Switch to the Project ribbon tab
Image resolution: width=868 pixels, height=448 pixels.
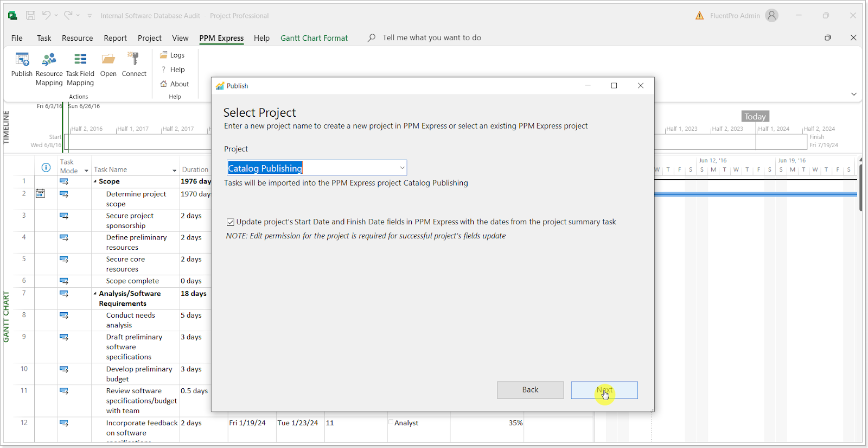point(150,38)
